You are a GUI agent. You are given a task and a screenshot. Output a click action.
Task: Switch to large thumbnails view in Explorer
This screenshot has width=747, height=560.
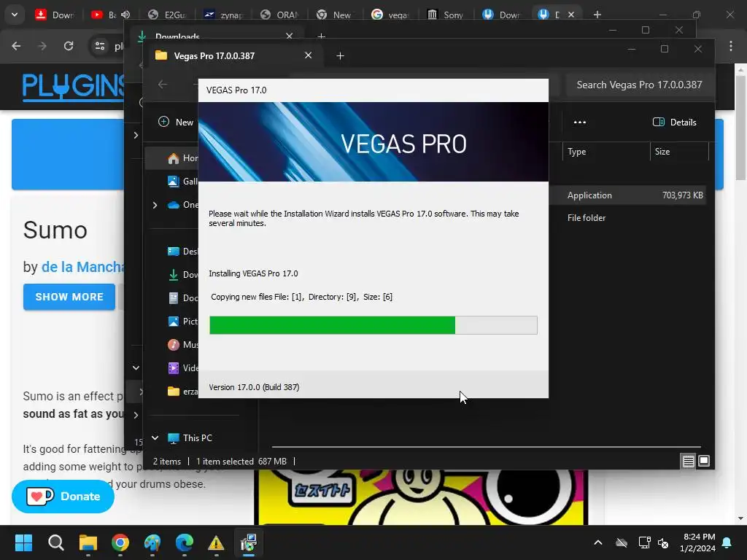pos(704,461)
